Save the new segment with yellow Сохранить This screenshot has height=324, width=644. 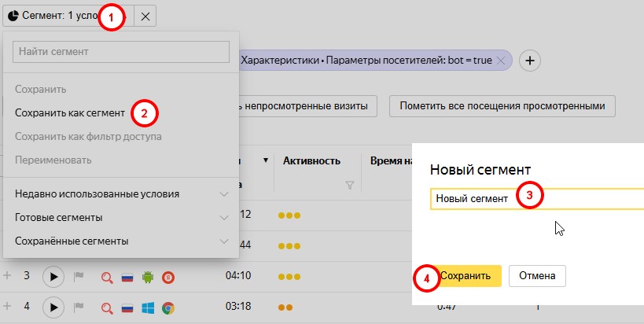pos(466,275)
